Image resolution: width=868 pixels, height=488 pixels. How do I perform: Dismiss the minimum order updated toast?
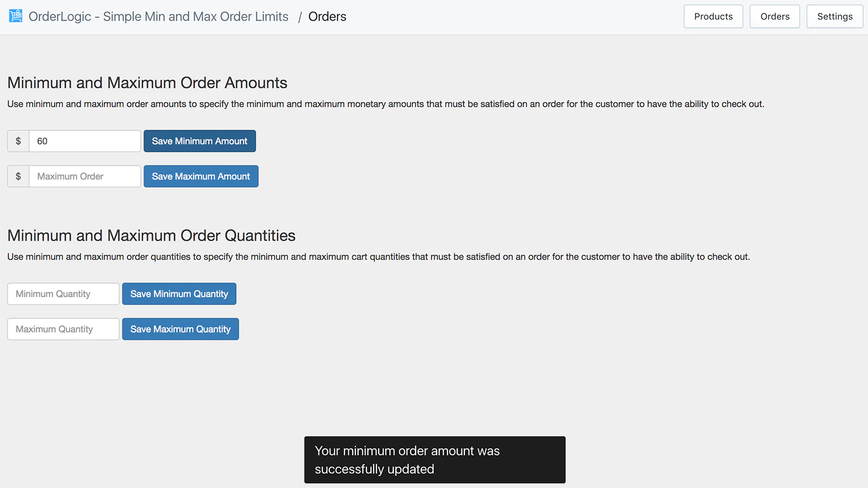(435, 460)
